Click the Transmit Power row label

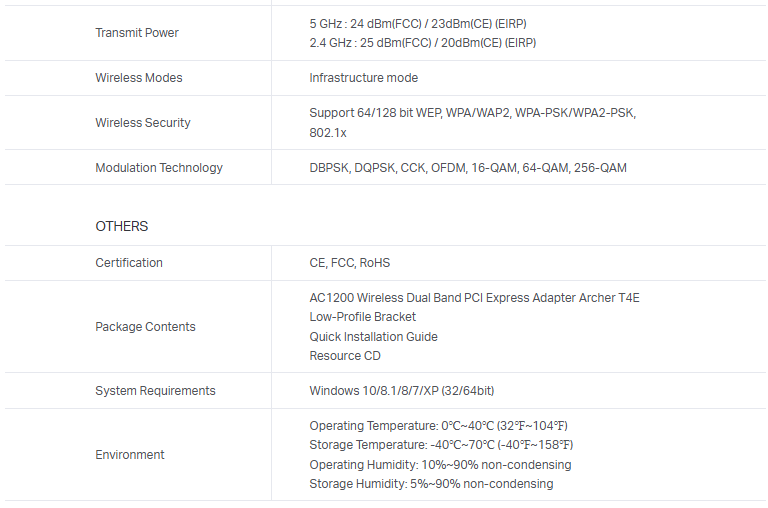point(137,33)
